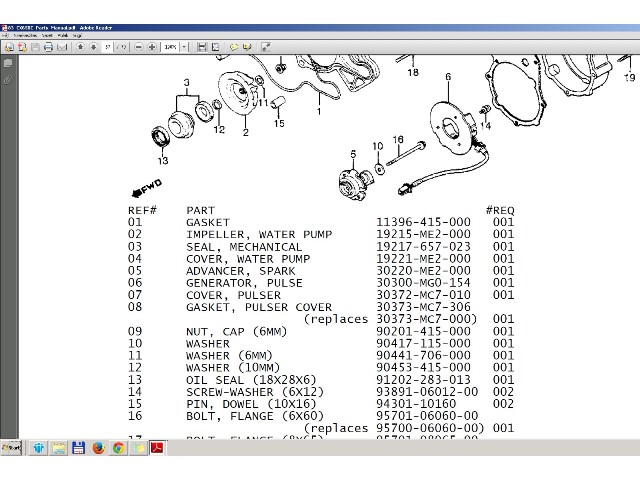Open the zoom percentage dropdown arrow
640x480 pixels.
185,47
